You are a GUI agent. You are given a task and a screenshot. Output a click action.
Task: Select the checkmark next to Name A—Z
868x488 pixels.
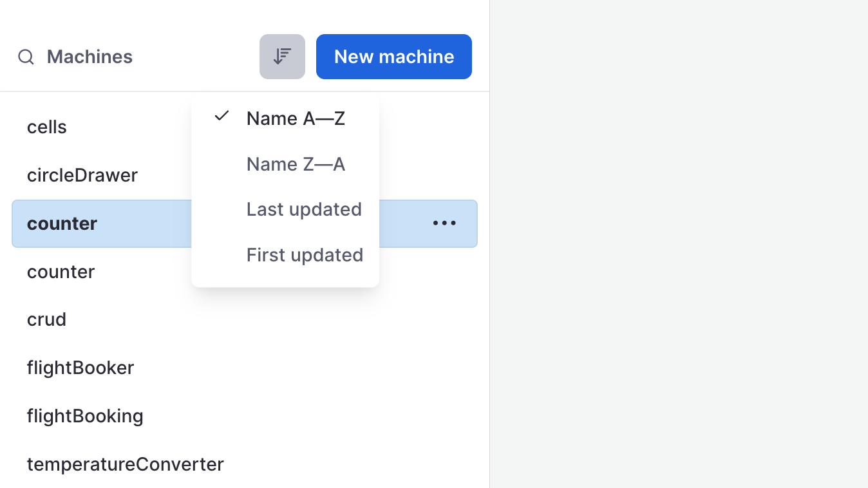tap(222, 117)
